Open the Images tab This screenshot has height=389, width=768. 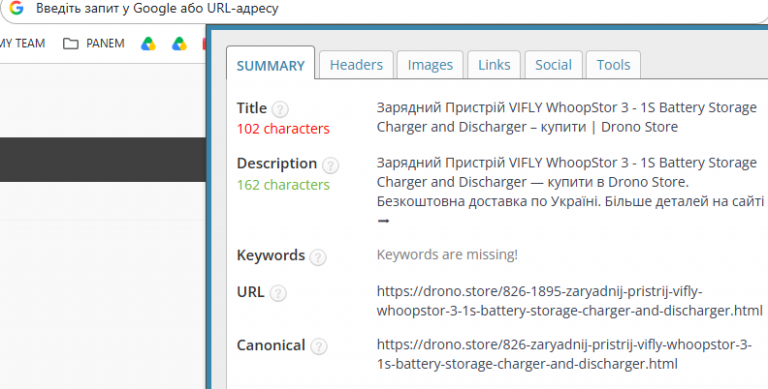point(430,65)
